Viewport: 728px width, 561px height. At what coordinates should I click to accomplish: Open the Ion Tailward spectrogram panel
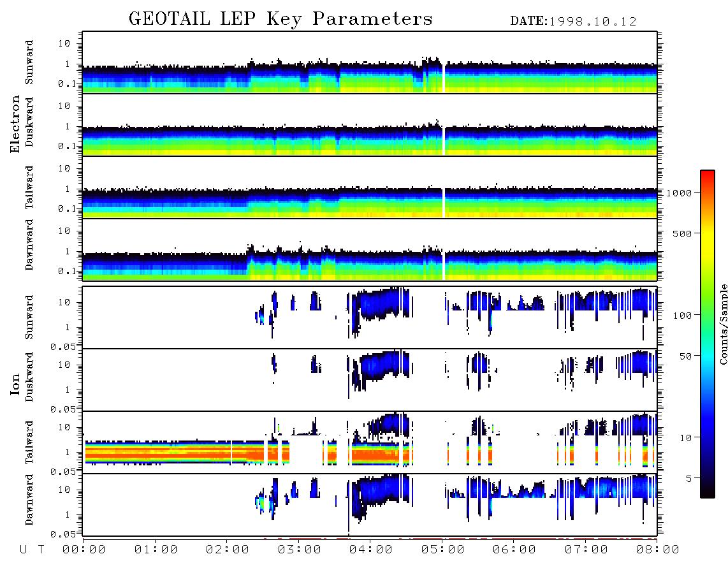tap(370, 442)
